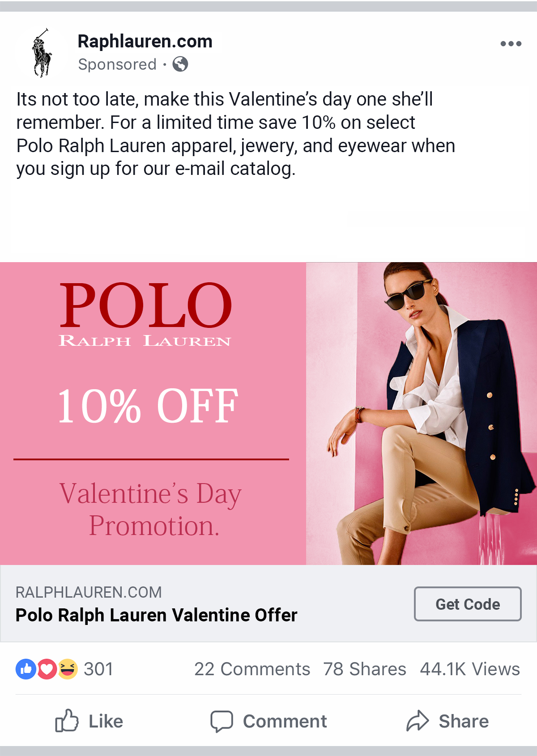
Task: Click the 301 reactions count
Action: click(x=98, y=669)
